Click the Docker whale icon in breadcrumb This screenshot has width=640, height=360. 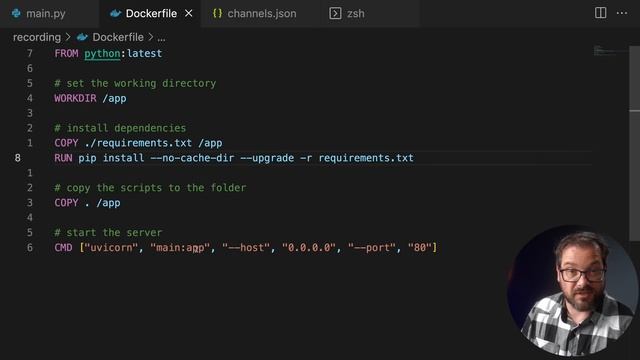(x=82, y=37)
